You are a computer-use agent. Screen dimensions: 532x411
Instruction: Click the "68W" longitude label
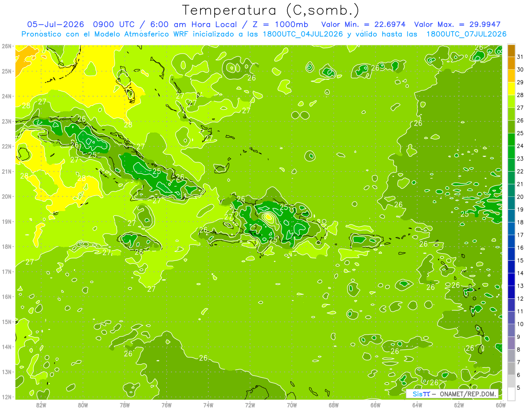[x=333, y=404]
